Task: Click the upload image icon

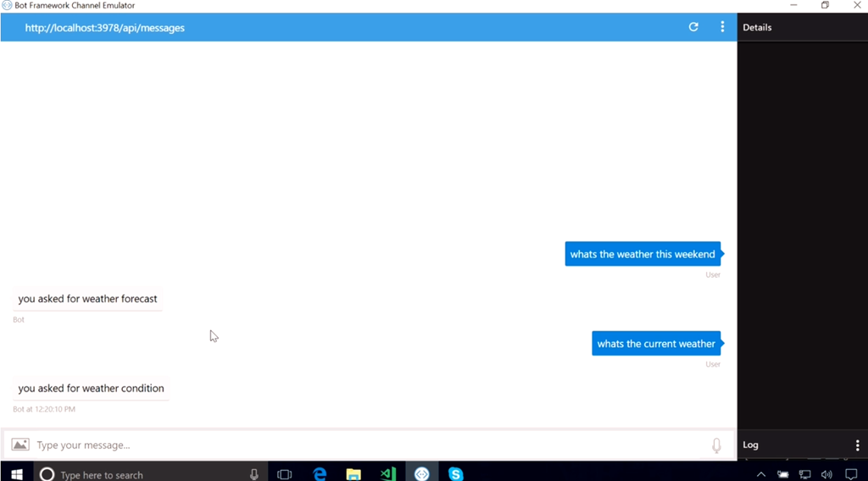Action: coord(20,445)
